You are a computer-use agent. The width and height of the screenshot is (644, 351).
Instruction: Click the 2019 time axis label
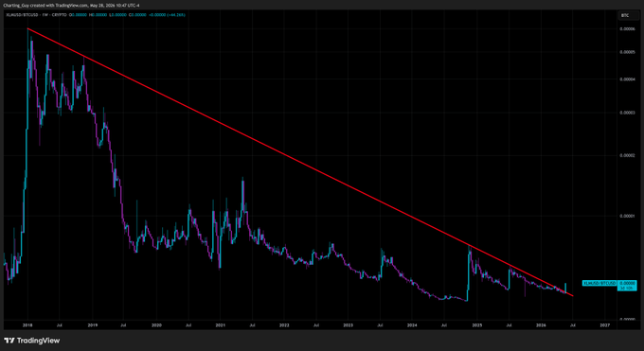(93, 325)
